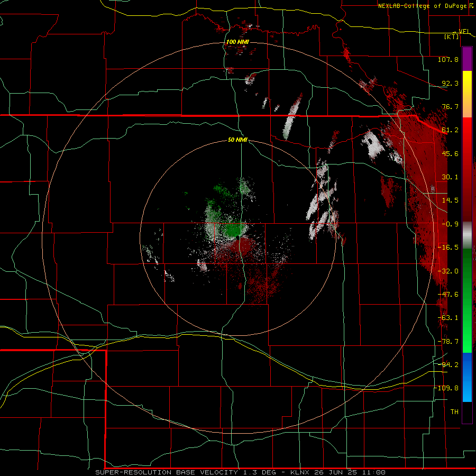Screen dimensions: 476x476
Task: Click the 107.8 velocity scale value
Action: tap(448, 59)
